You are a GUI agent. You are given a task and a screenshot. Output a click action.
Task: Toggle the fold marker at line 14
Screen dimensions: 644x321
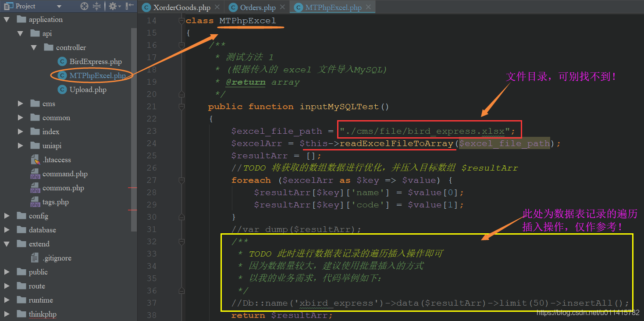tap(181, 21)
